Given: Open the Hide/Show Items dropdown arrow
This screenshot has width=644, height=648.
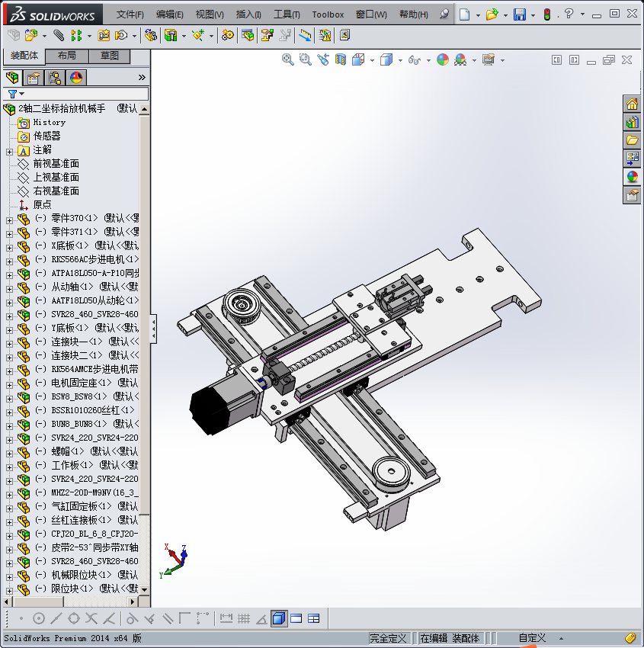Looking at the screenshot, I should click(428, 61).
